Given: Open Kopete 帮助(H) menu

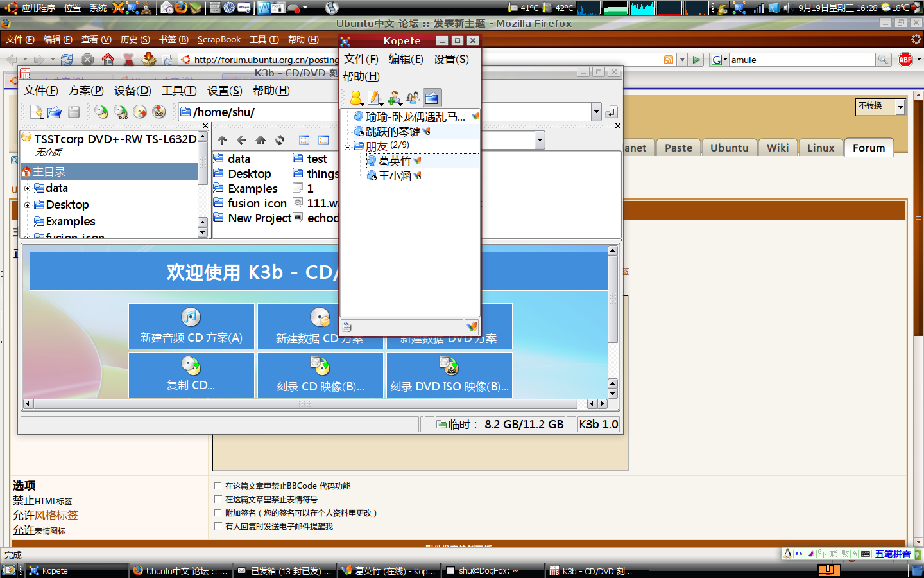Looking at the screenshot, I should click(361, 76).
